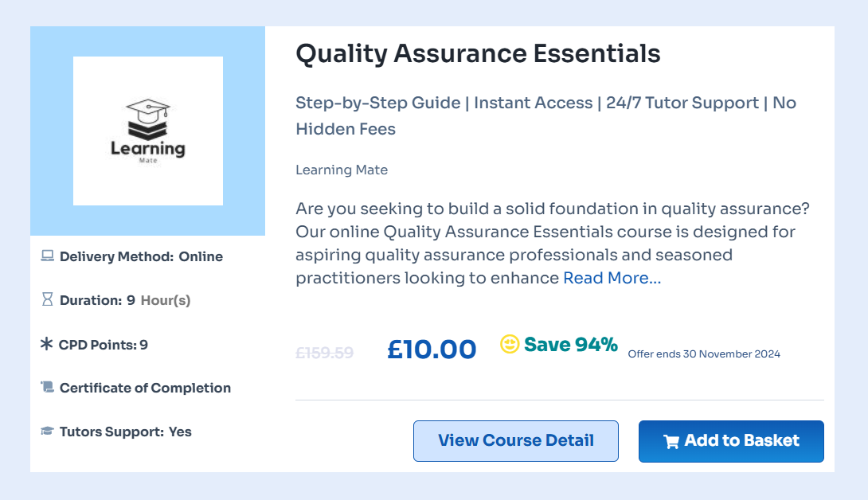Click the Quality Assurance Essentials title
Viewport: 868px width, 500px height.
coord(478,54)
